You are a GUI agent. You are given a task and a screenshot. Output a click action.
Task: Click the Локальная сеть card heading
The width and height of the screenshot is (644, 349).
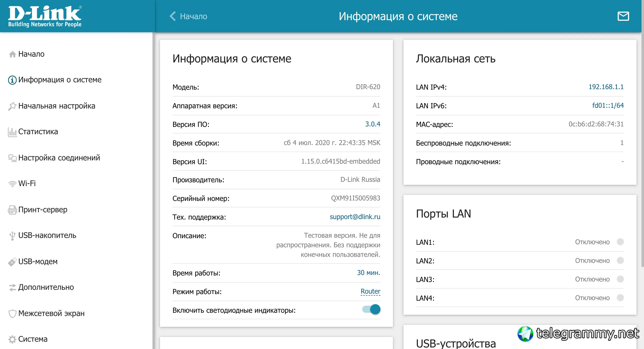pyautogui.click(x=456, y=59)
